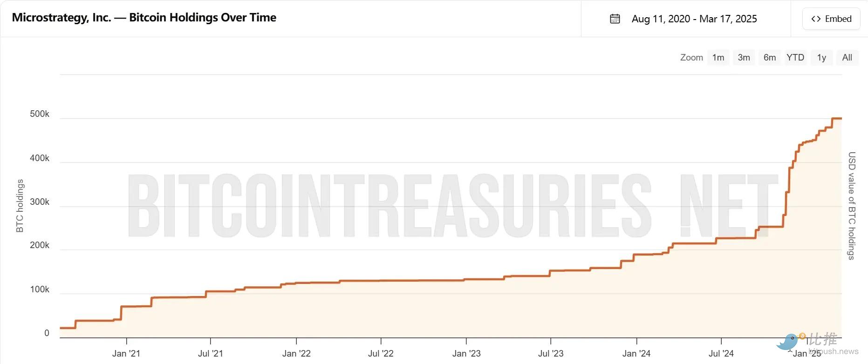The width and height of the screenshot is (868, 364).
Task: Open the Aug 11, 2020 - Mar 17, 2025 date range picker
Action: 694,19
